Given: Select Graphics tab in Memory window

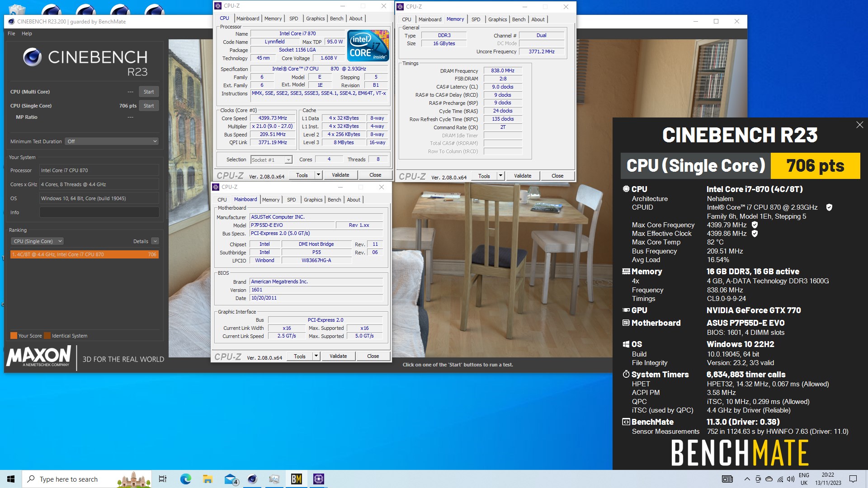Looking at the screenshot, I should [x=498, y=19].
